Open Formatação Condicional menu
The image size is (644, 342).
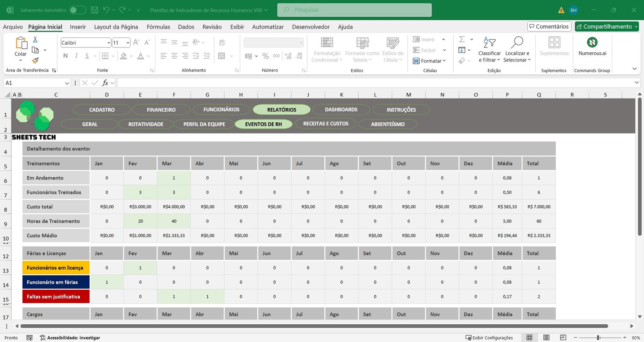click(x=327, y=49)
